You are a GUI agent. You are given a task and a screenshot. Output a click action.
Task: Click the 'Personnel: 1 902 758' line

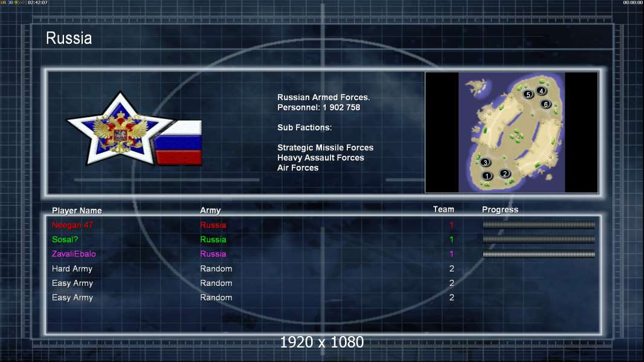319,107
